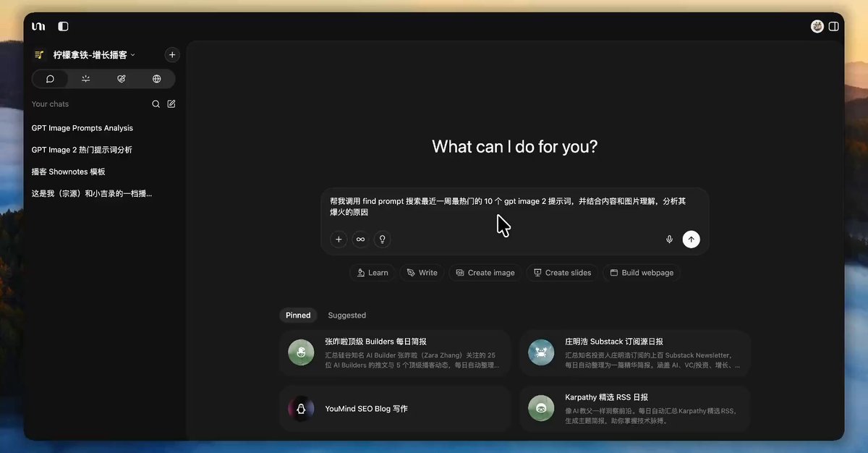Screen dimensions: 868x453
Task: Open the 张咋啦顶级 Builders 每日简报 card
Action: 395,353
